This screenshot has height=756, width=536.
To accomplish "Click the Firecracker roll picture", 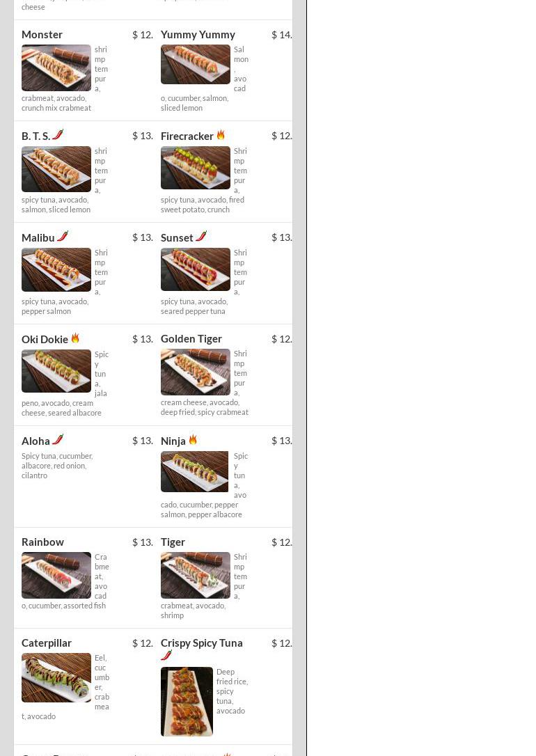I will click(196, 168).
